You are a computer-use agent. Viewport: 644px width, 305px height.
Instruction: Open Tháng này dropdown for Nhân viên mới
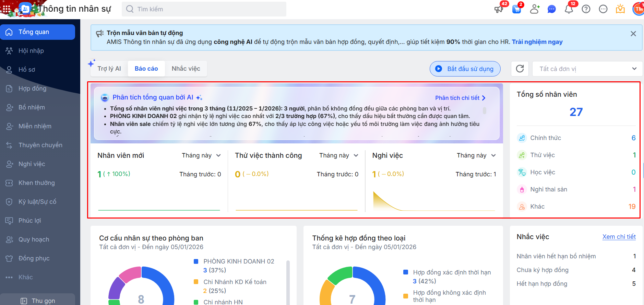point(201,155)
